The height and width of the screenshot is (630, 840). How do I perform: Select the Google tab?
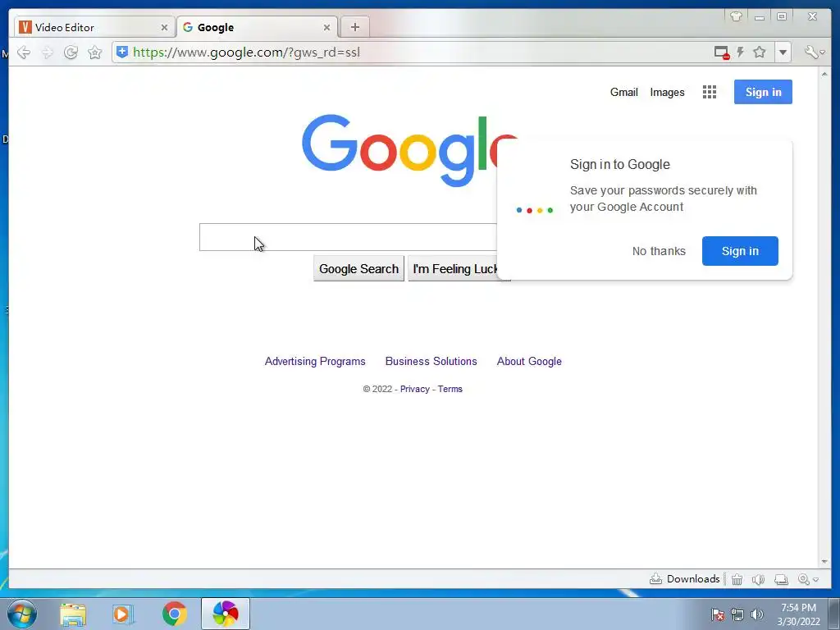[x=257, y=27]
